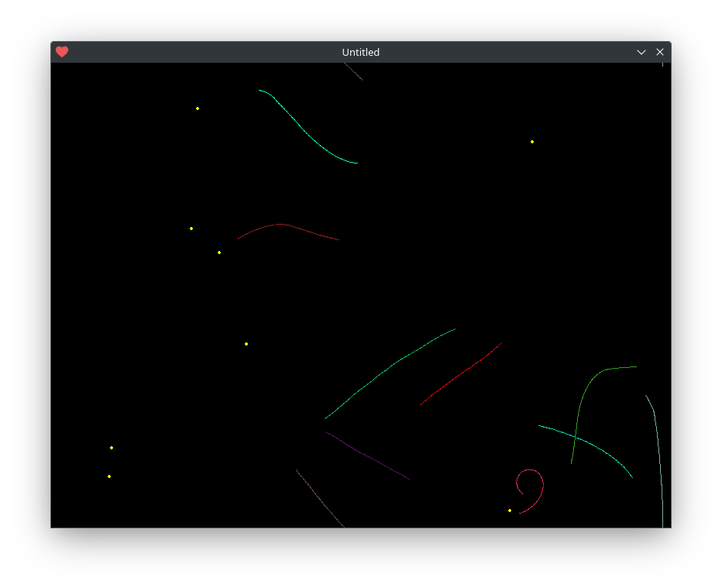Click the red heart LÖVE icon

tap(62, 52)
